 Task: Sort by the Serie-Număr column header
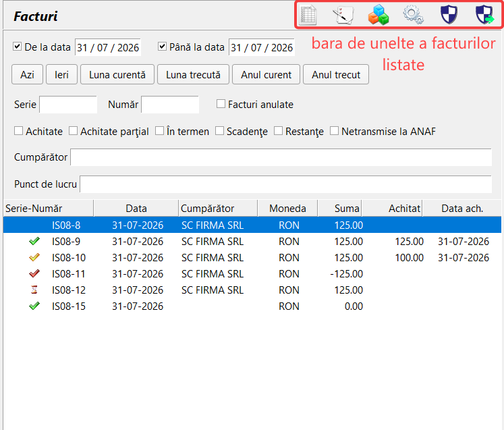click(x=49, y=209)
